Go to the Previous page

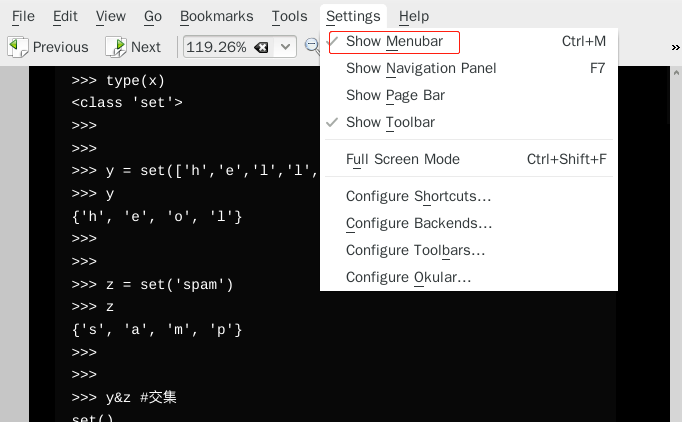(48, 47)
